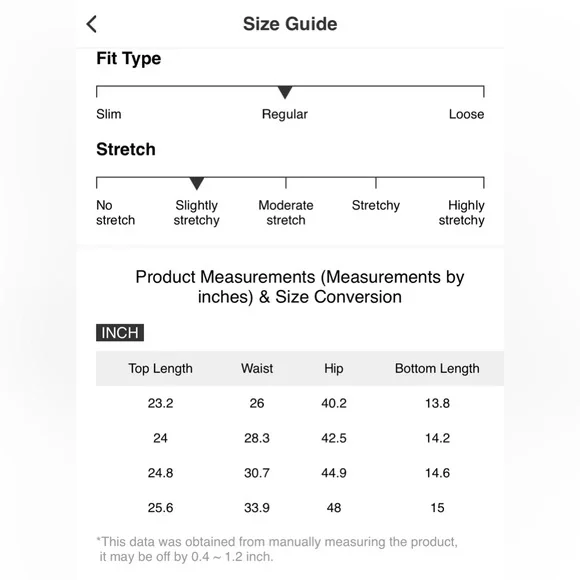Click the Waist column header
The height and width of the screenshot is (580, 580).
(x=257, y=368)
